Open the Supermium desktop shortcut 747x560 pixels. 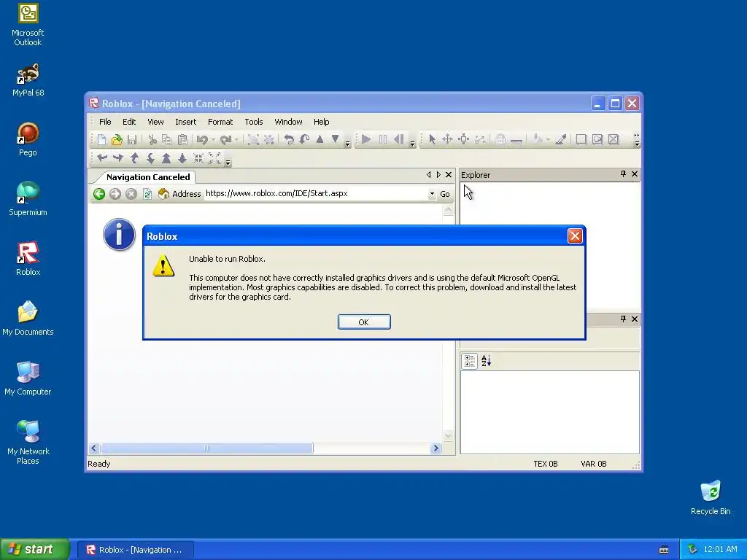28,198
